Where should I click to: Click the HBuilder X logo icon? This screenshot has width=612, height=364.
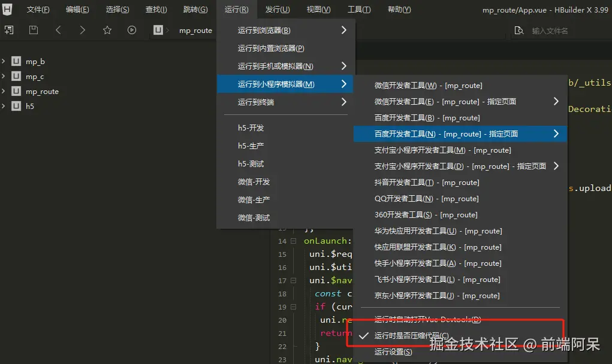click(7, 9)
